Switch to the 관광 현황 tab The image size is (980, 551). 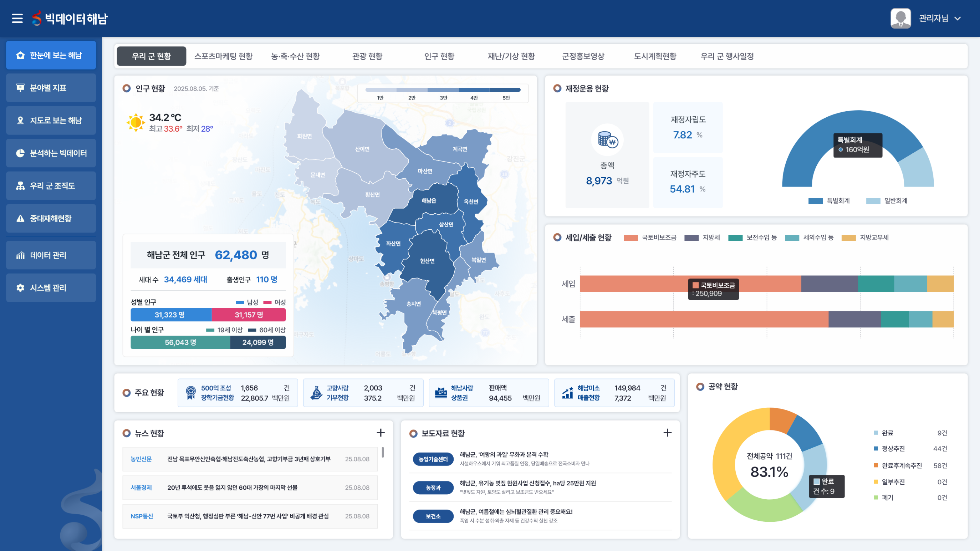[x=367, y=56]
